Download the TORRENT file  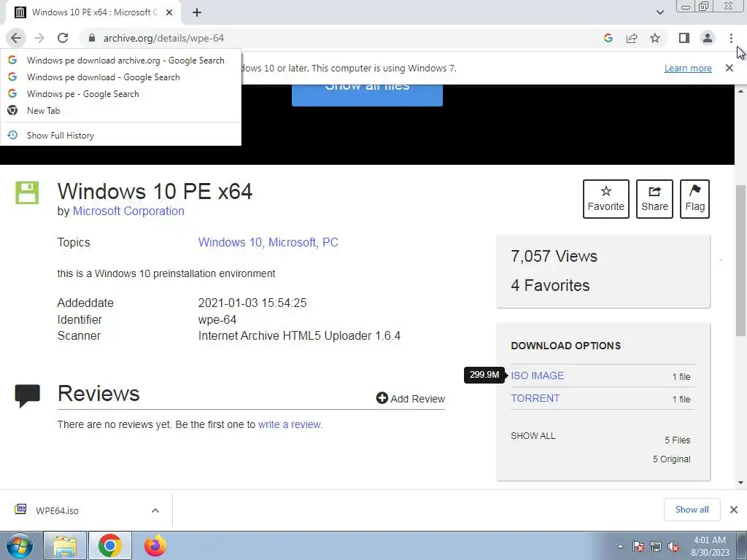tap(535, 398)
